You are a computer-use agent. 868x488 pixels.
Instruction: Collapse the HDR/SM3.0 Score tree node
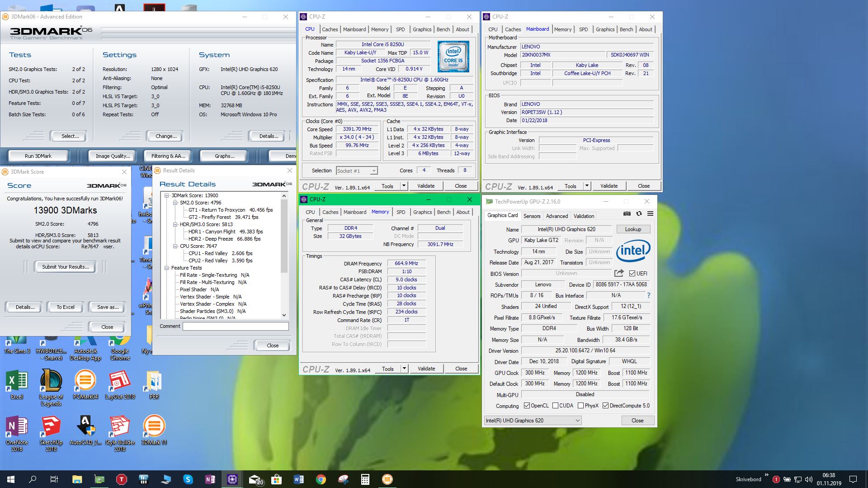(175, 225)
